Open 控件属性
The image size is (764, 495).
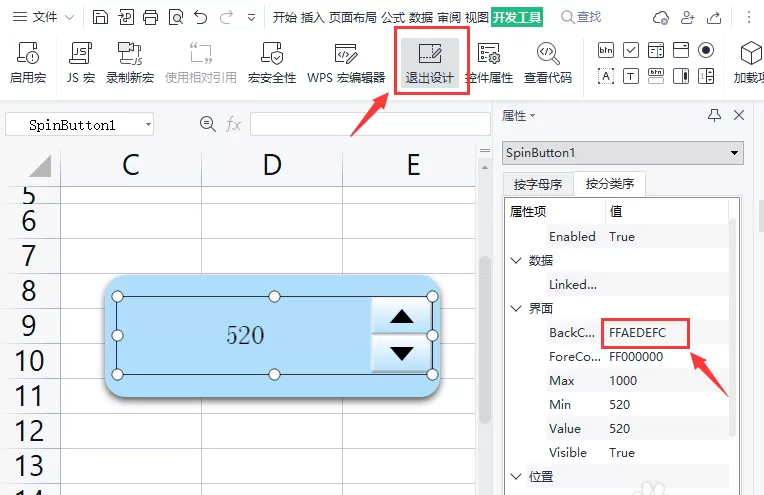point(489,62)
